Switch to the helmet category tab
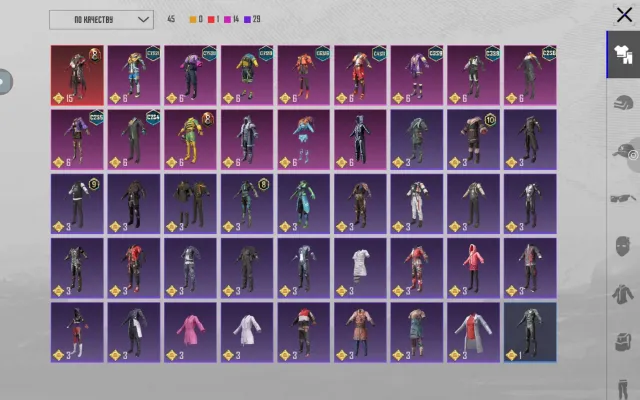 pos(623,102)
